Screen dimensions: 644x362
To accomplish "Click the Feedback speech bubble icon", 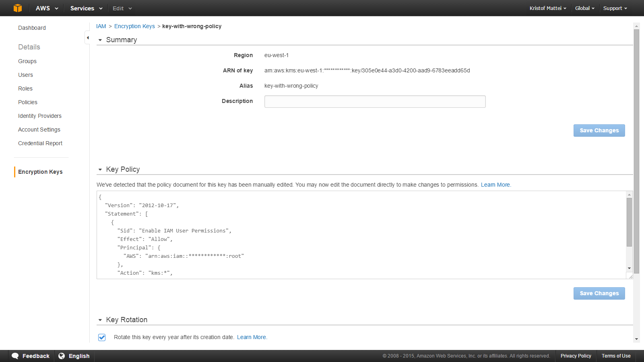I will (15, 356).
